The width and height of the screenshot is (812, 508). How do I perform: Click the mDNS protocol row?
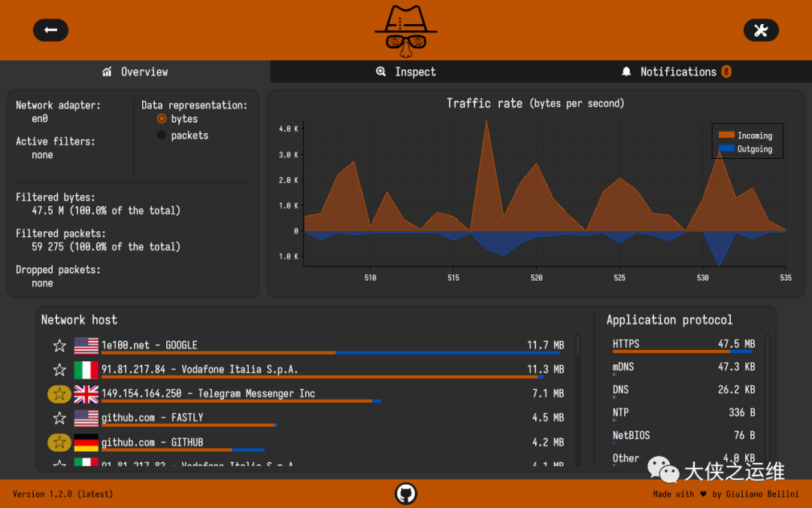tap(683, 368)
